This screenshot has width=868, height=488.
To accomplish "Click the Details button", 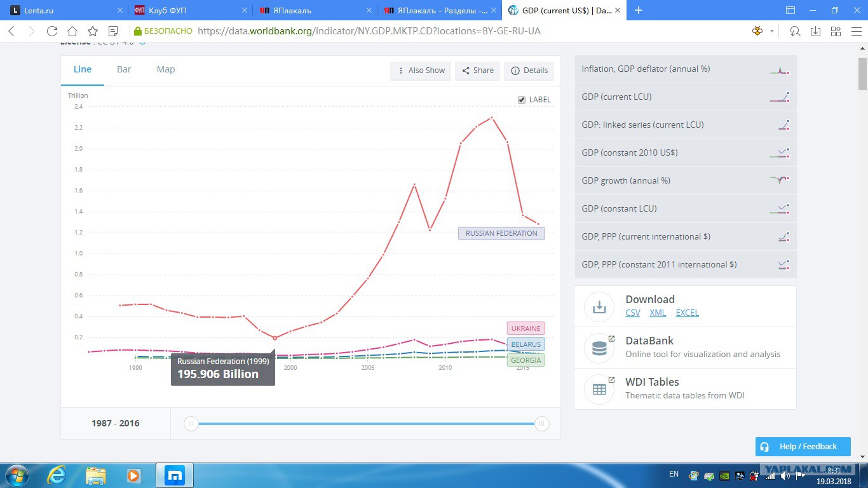I will click(x=529, y=71).
